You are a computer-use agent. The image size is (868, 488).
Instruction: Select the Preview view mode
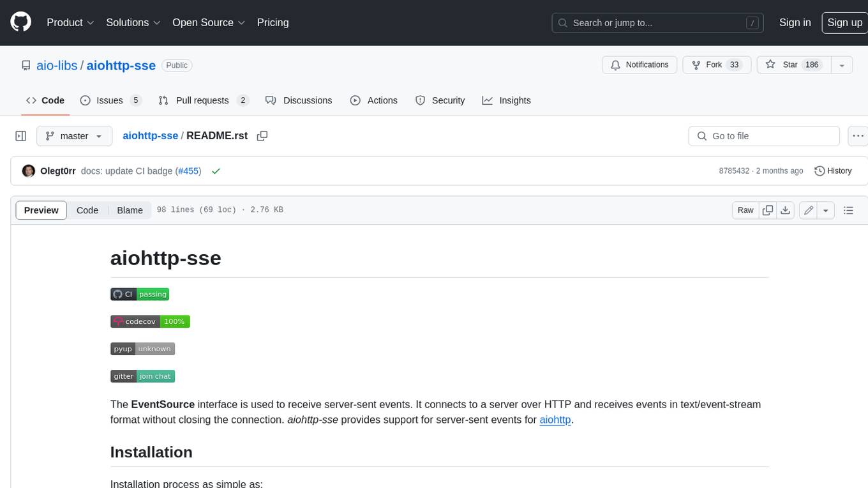pos(41,210)
